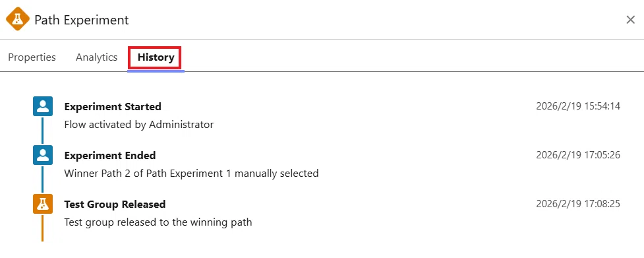Click the 15:54:14 timestamp

[578, 106]
